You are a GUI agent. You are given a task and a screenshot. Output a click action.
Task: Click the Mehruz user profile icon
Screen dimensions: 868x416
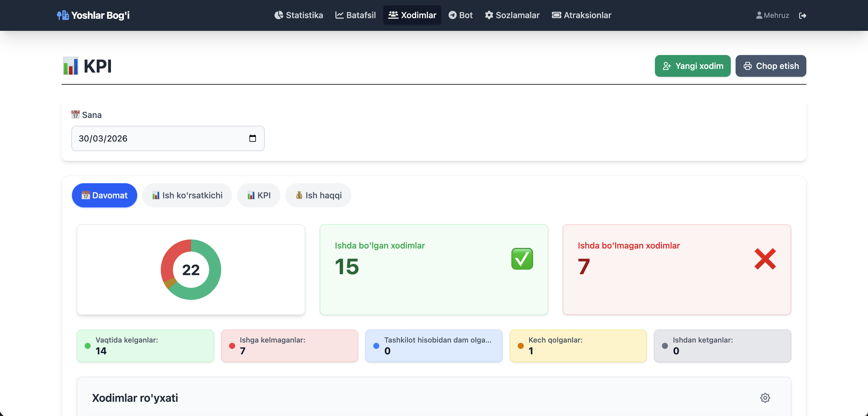coord(759,15)
